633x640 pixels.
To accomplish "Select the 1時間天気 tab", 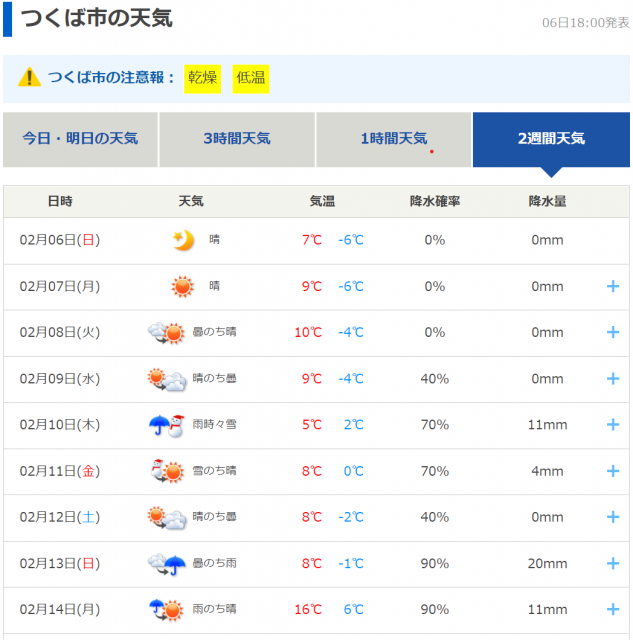I will point(393,139).
